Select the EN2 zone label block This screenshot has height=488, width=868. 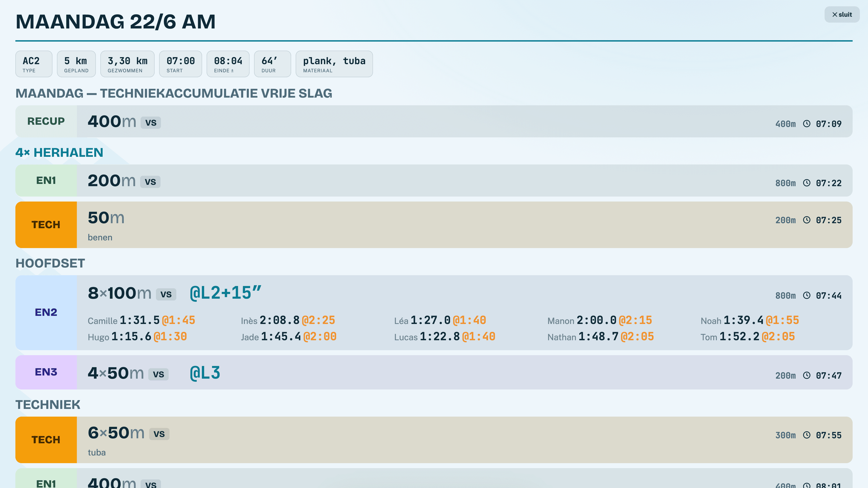point(46,312)
